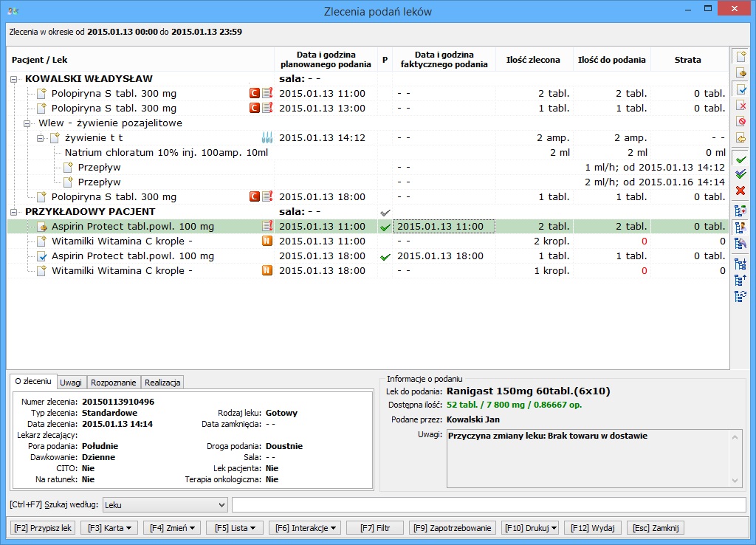Open the Realizacja tab
This screenshot has height=545, width=756.
pos(162,383)
